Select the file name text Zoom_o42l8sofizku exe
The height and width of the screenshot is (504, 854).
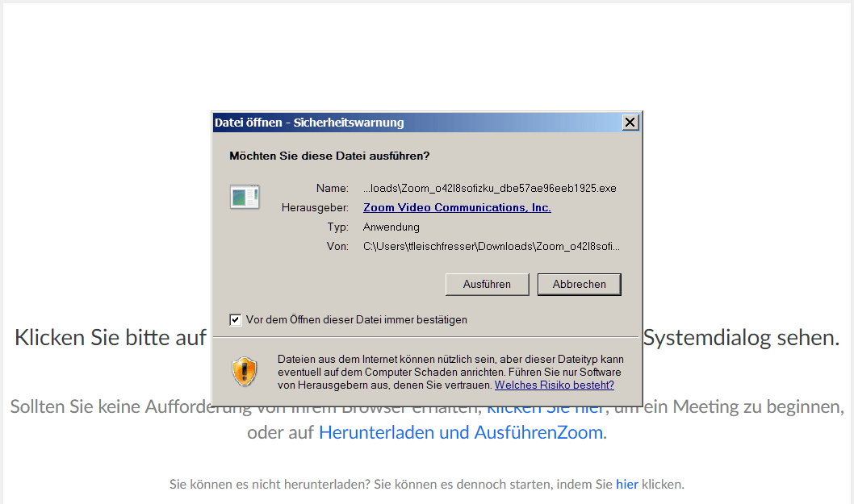[x=490, y=189]
